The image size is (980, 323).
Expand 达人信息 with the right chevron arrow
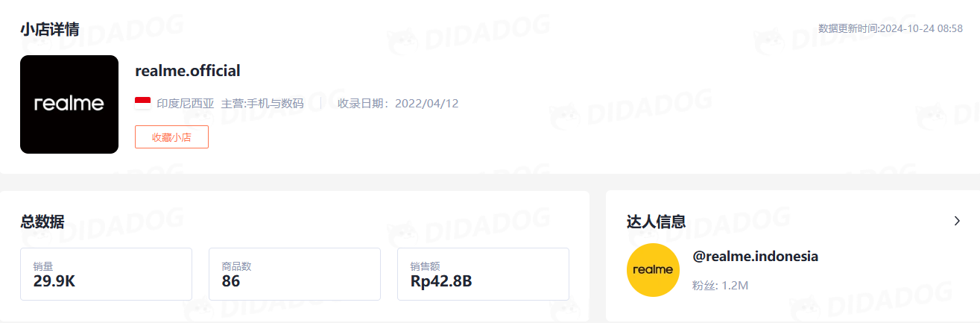click(x=957, y=221)
